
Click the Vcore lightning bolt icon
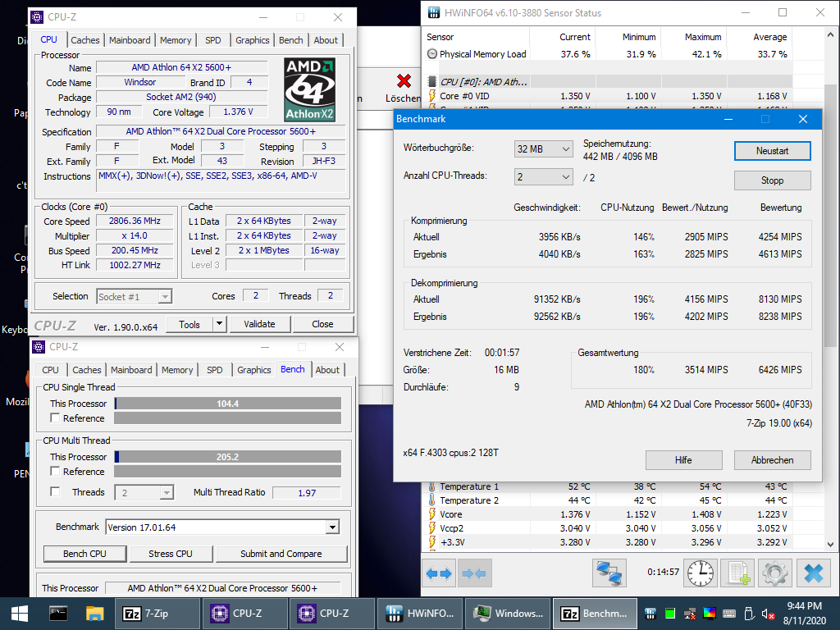click(x=431, y=514)
